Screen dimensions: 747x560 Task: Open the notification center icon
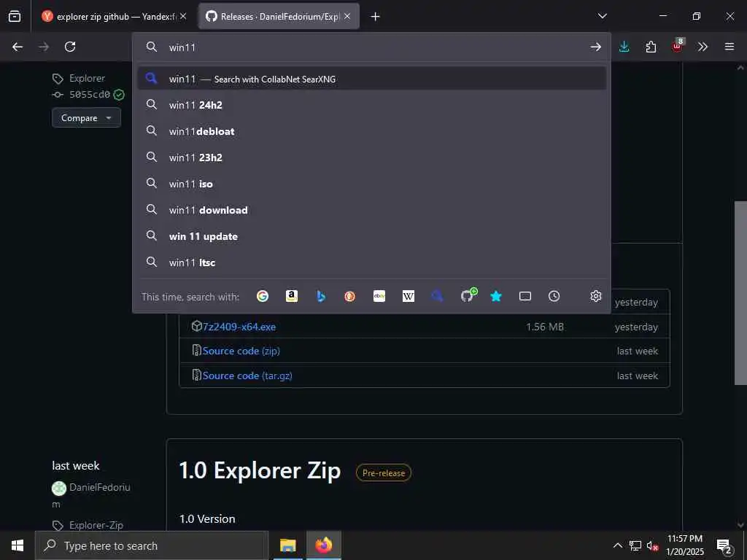(x=724, y=546)
